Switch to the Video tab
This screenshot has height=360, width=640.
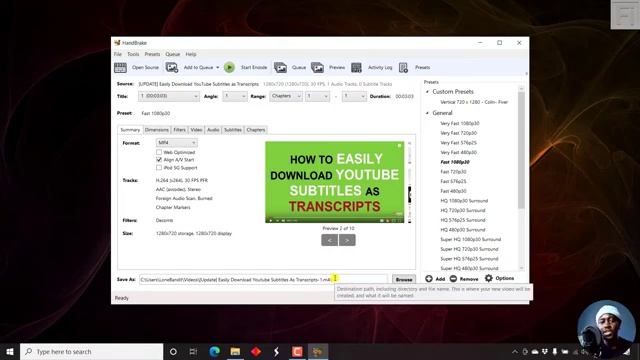[196, 130]
